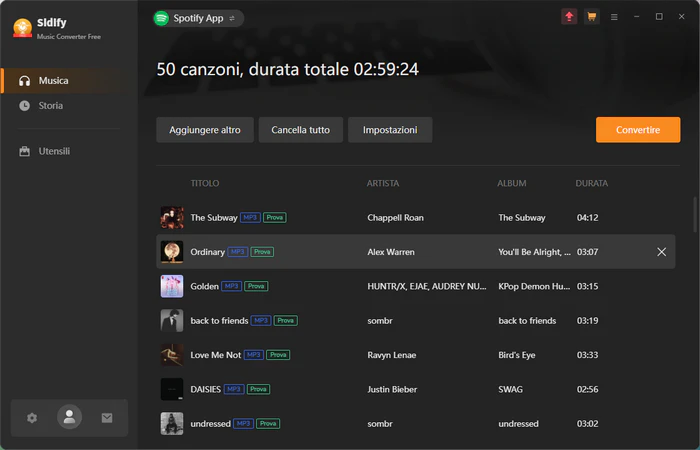The image size is (700, 450).
Task: Click the DAISIES album cover thumbnail
Action: pos(172,389)
